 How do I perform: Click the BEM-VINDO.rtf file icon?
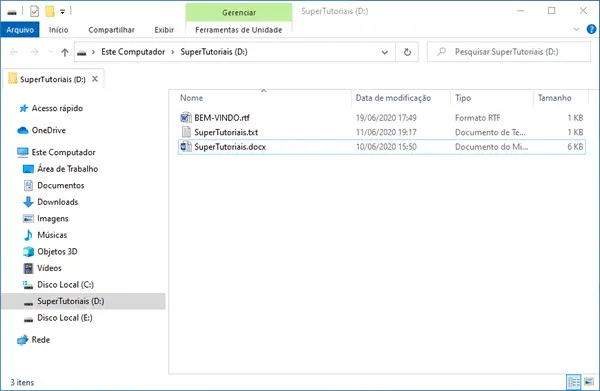(186, 117)
